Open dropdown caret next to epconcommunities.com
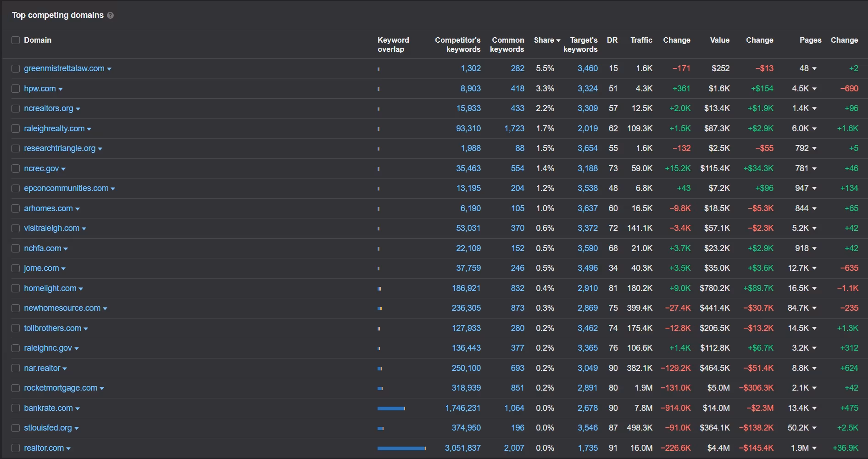This screenshot has width=868, height=459. point(113,189)
